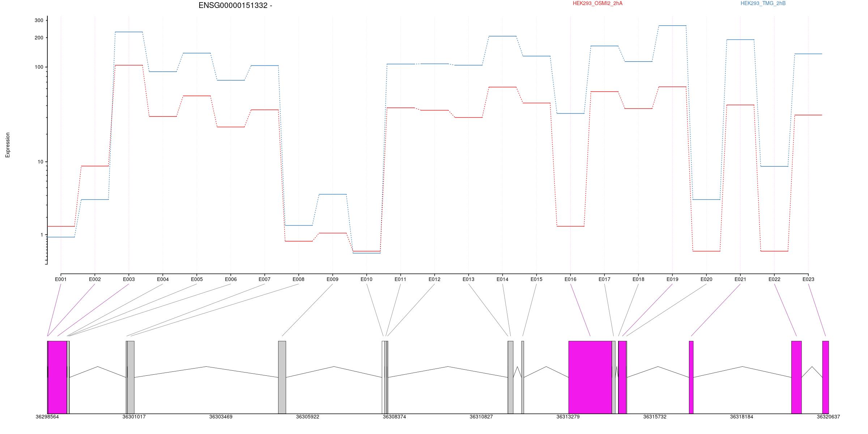
Task: Click exon label E006
Action: click(x=231, y=279)
